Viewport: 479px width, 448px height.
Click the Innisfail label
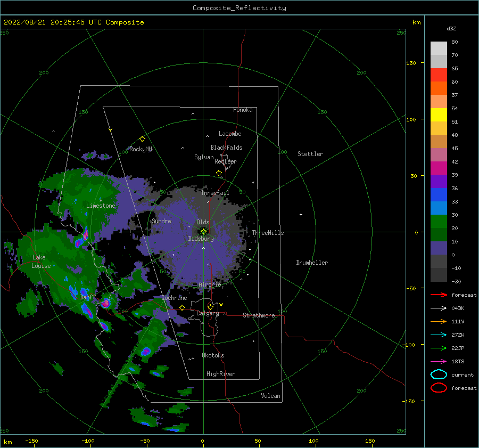point(215,193)
